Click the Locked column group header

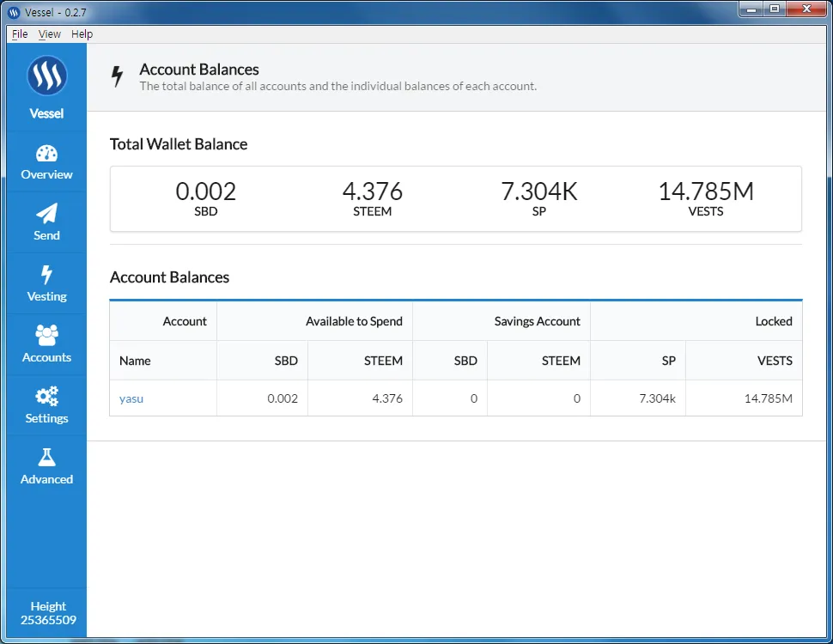pos(696,321)
